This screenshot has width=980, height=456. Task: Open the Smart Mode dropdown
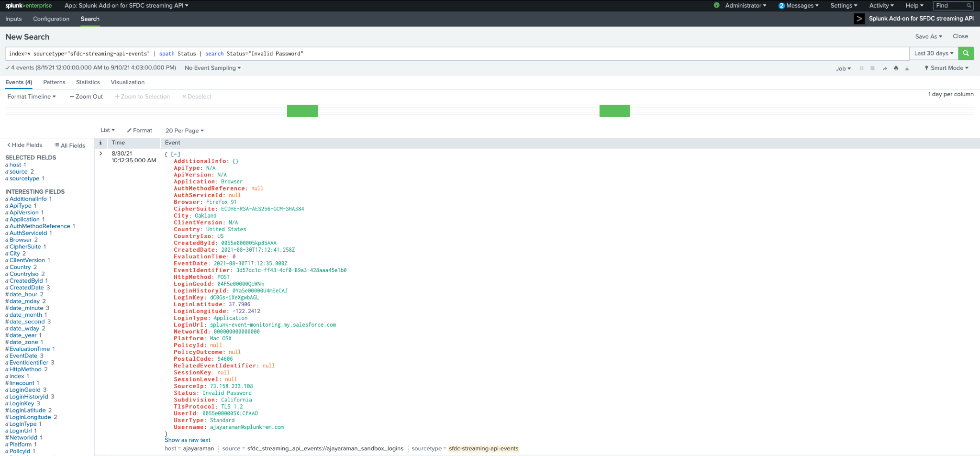tap(947, 68)
